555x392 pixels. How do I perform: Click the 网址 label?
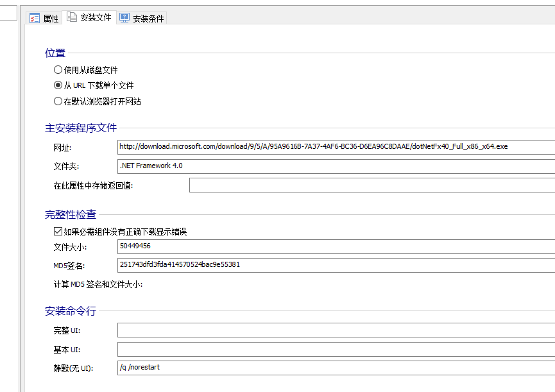(62, 148)
